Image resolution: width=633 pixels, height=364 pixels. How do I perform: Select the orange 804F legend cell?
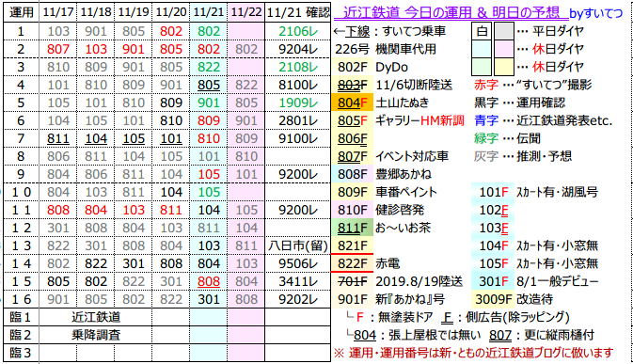click(x=352, y=103)
